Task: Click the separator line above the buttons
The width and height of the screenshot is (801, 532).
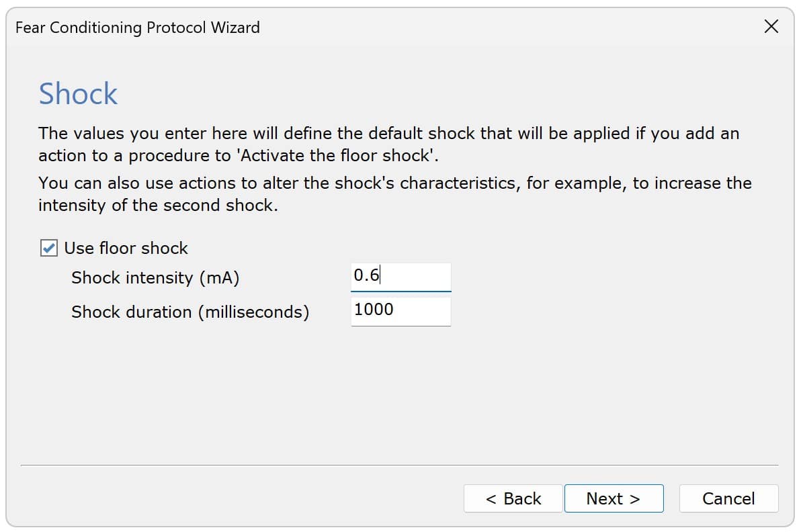Action: click(x=399, y=465)
